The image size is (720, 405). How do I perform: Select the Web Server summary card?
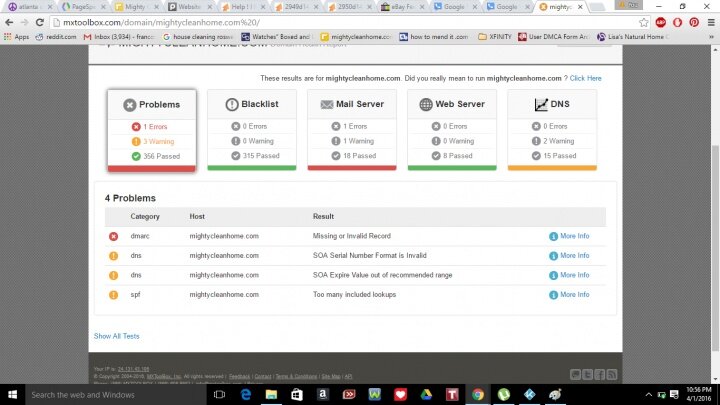452,130
